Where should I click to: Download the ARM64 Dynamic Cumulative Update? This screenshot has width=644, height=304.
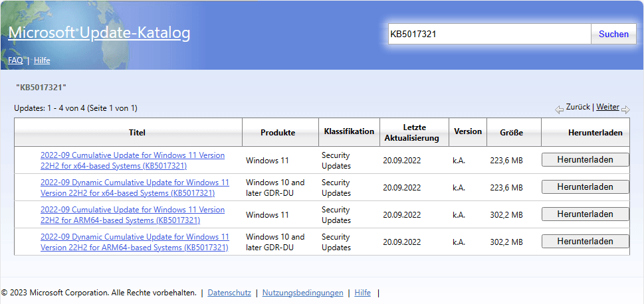coord(586,241)
